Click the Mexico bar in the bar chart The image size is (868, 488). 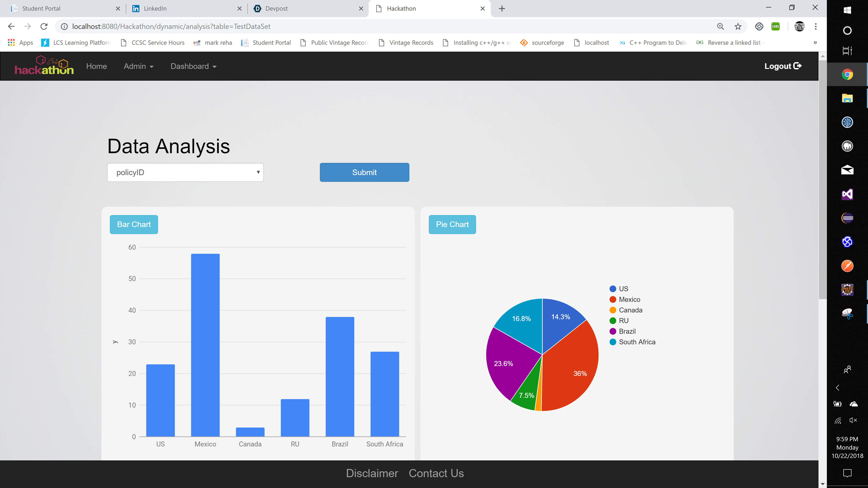[x=205, y=345]
